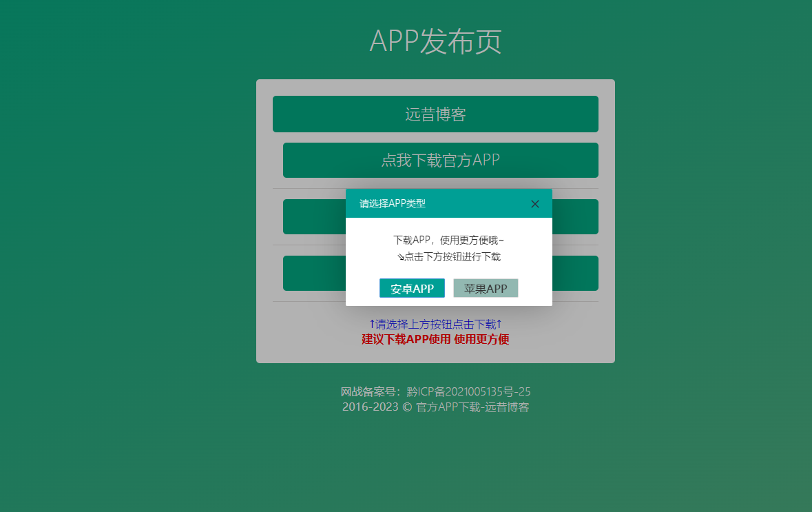This screenshot has height=512, width=812.
Task: Open the 远昔博客 button
Action: click(435, 114)
